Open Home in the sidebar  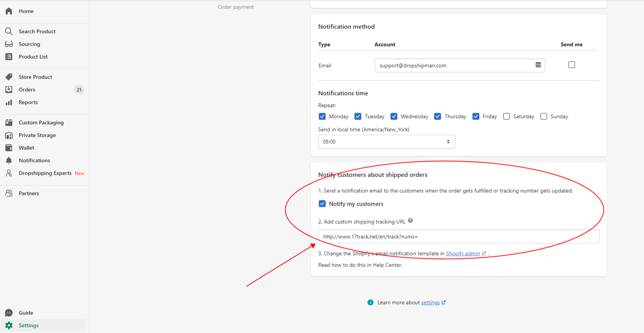[x=26, y=11]
